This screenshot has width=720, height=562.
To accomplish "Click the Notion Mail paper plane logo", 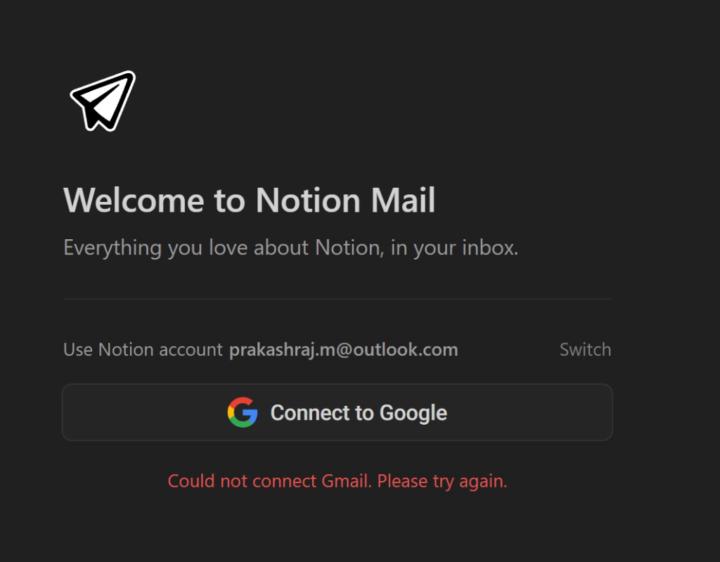I will (102, 100).
